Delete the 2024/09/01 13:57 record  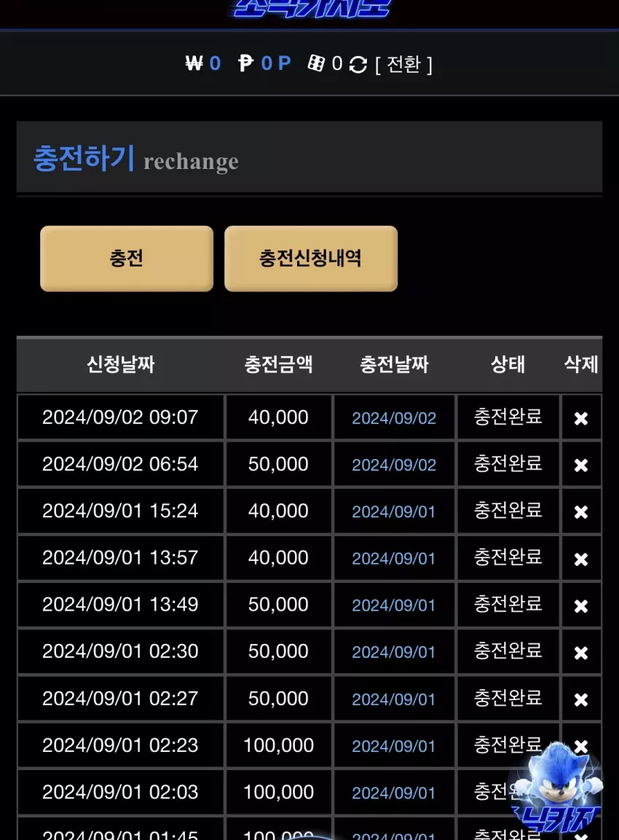tap(581, 559)
